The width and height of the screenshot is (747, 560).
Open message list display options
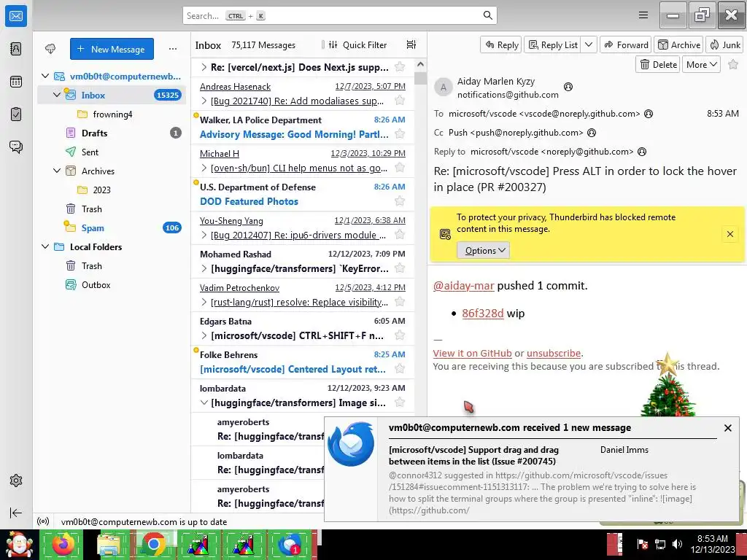coord(411,44)
